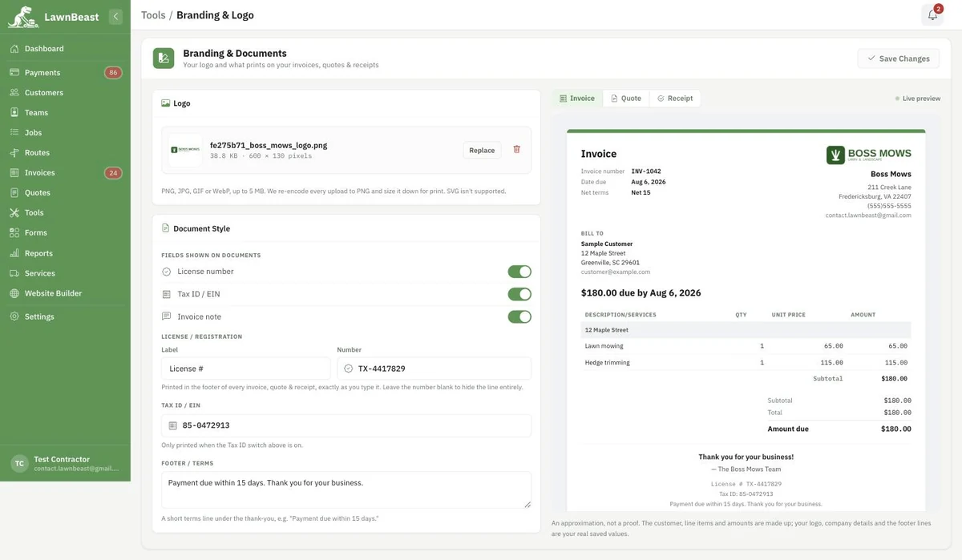Delete the logo with trash icon
The width and height of the screenshot is (962, 560).
click(x=516, y=150)
